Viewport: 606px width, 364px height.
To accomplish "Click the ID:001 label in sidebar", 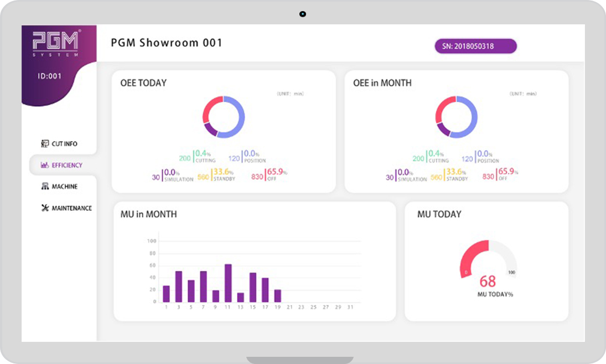I will [49, 76].
